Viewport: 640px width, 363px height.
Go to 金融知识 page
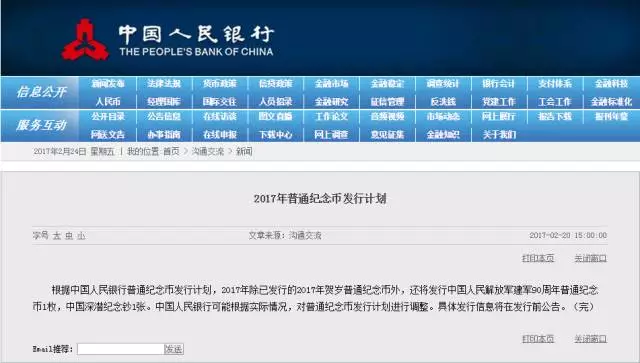pyautogui.click(x=443, y=134)
